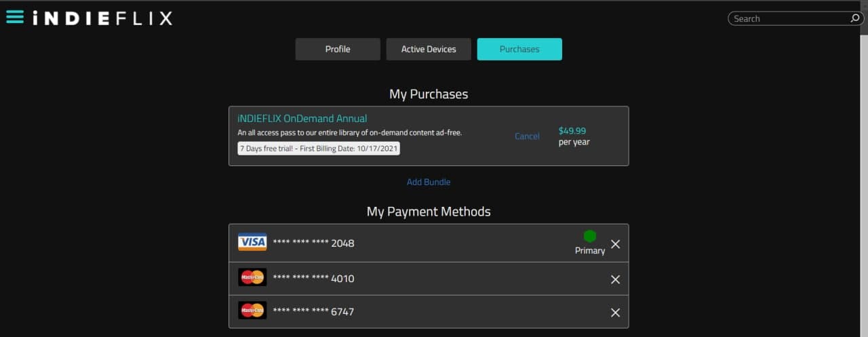Toggle the green Primary indicator on Visa card
Screen dimensions: 868x337
590,236
